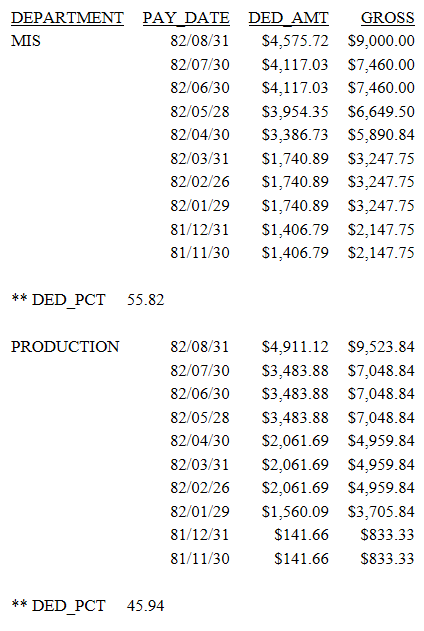Image resolution: width=424 pixels, height=631 pixels.
Task: Click deduction amount $4,575.72
Action: 295,41
